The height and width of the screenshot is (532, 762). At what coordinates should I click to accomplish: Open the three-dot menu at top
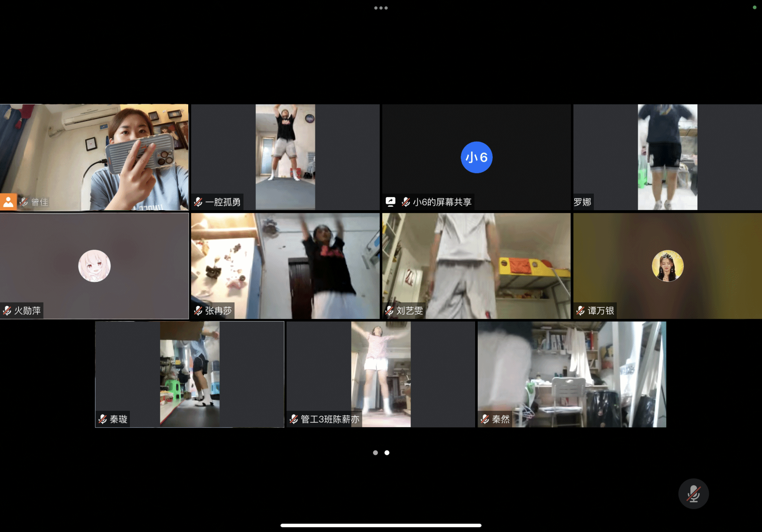(381, 8)
